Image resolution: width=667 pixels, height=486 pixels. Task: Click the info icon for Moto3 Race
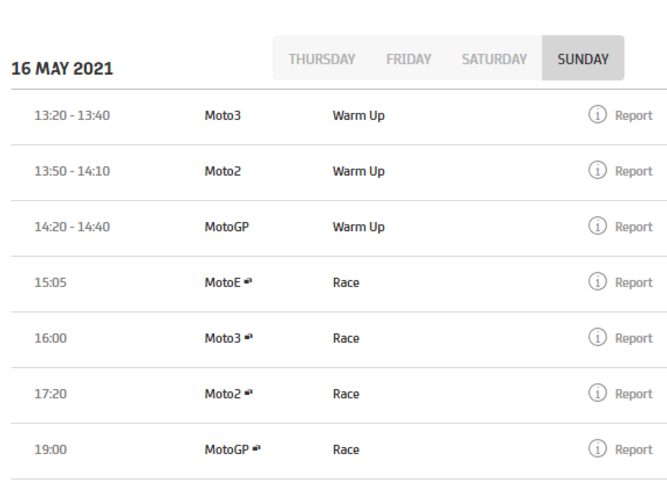click(x=597, y=338)
